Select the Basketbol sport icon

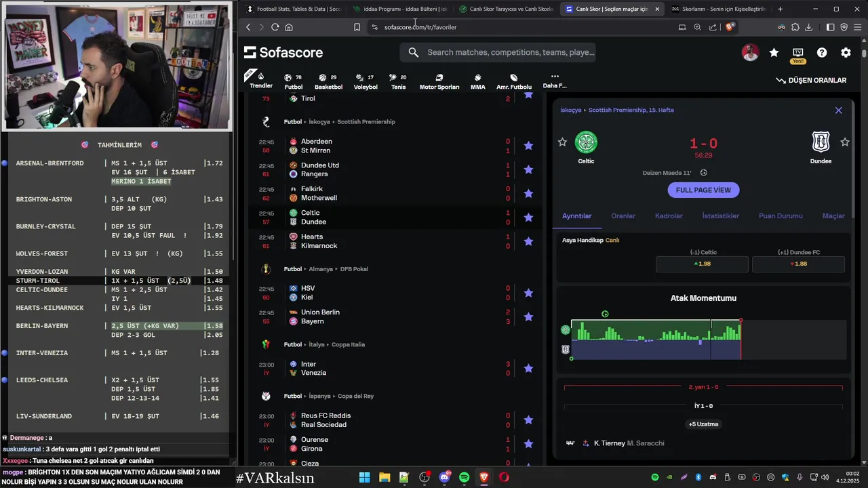click(328, 81)
